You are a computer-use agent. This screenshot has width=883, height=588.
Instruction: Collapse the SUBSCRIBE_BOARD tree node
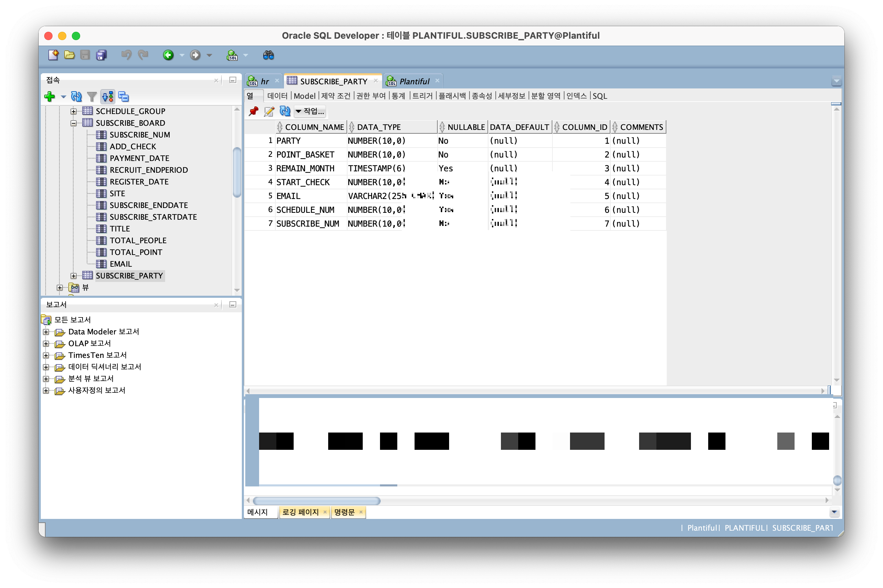74,123
